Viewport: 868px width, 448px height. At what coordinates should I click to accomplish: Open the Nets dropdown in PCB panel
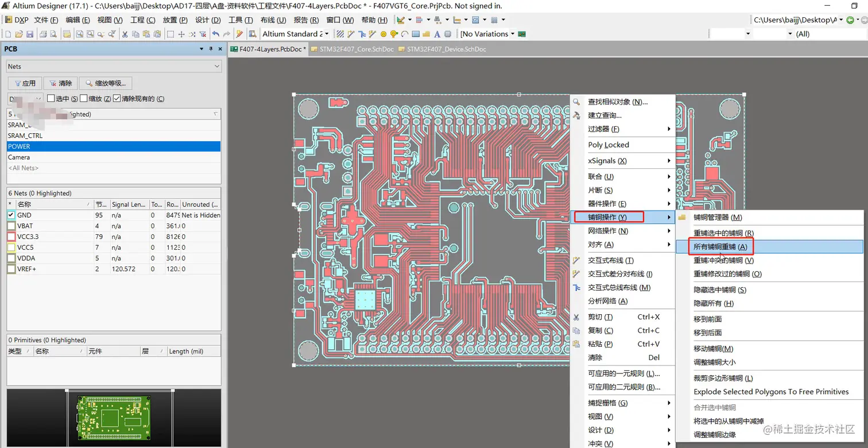pos(216,67)
